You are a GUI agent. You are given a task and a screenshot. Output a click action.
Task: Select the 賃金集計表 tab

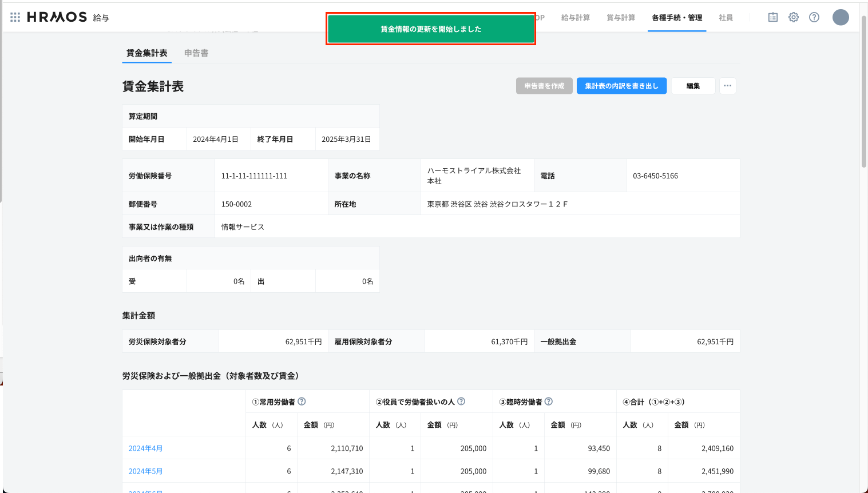coord(146,53)
